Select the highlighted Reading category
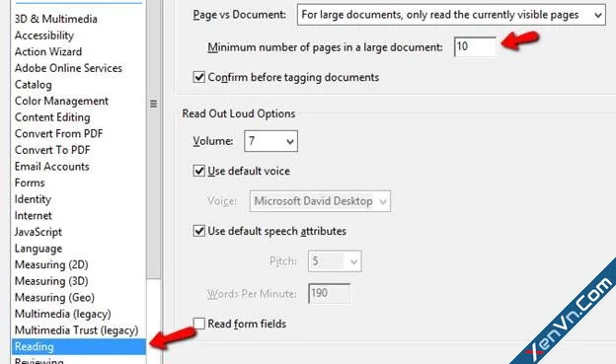Screen dimensions: 616x364 tap(79, 346)
